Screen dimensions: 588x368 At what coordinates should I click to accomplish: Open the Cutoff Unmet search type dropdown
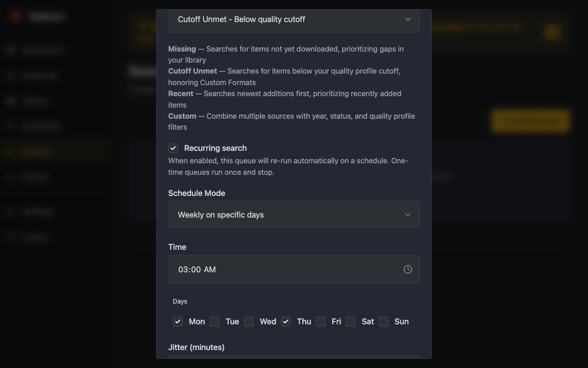294,19
